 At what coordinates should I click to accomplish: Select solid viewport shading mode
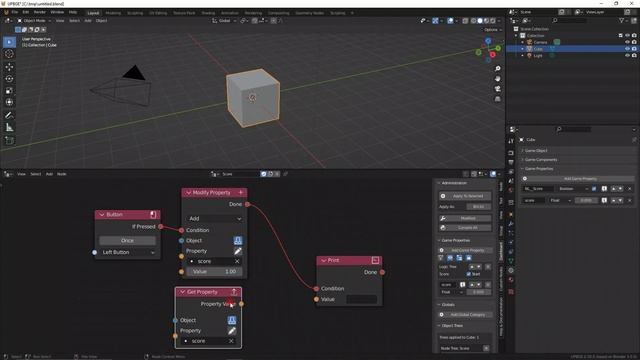tap(480, 21)
